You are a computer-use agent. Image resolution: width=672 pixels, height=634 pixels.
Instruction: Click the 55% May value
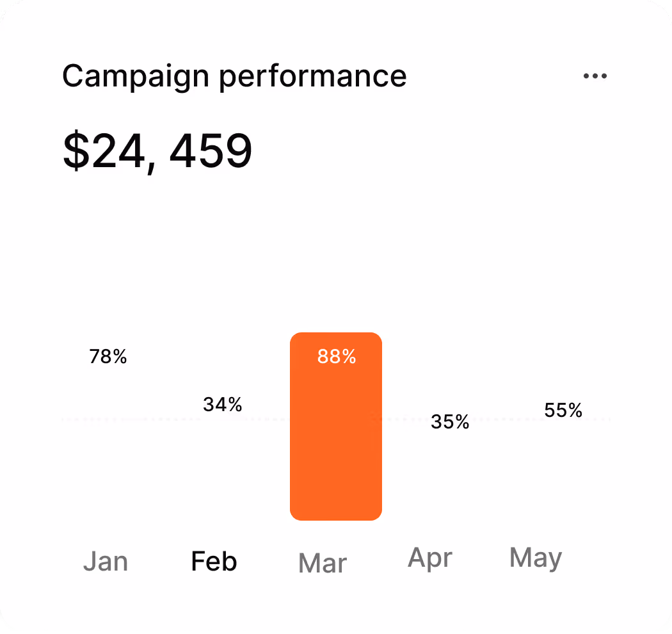(x=563, y=410)
